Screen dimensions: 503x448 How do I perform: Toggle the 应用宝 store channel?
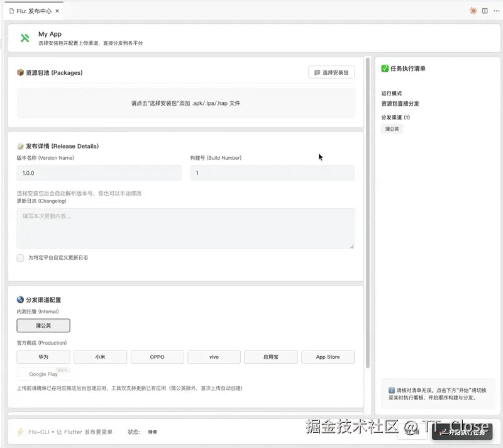point(271,357)
